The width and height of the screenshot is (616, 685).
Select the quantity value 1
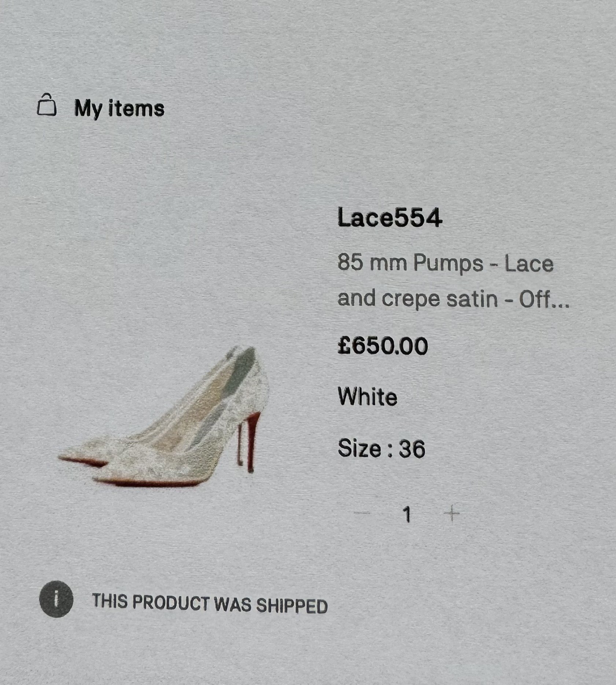(x=406, y=514)
